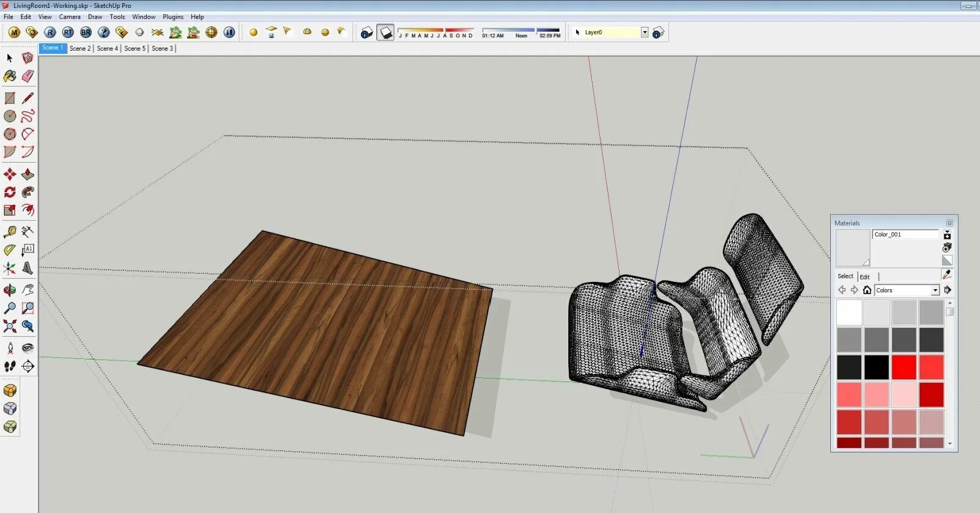Viewport: 980px width, 513px height.
Task: Open the Tools menu
Action: (117, 17)
